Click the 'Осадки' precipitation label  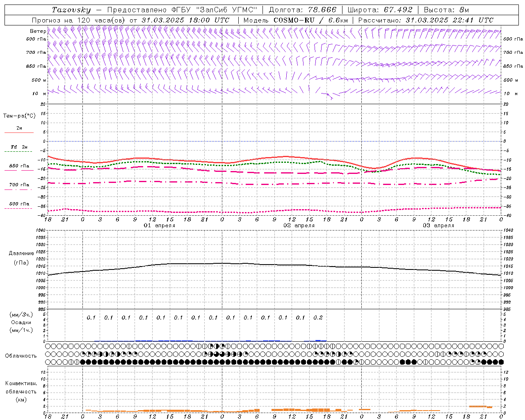tap(21, 322)
